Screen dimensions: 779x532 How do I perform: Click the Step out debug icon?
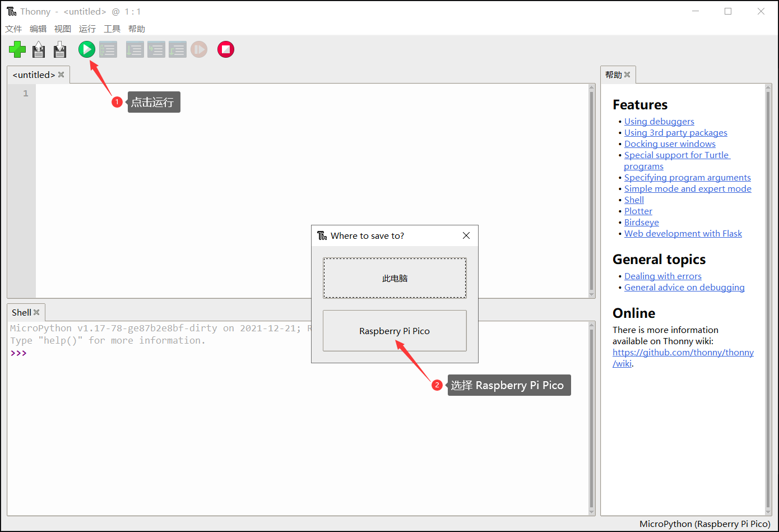coord(178,49)
